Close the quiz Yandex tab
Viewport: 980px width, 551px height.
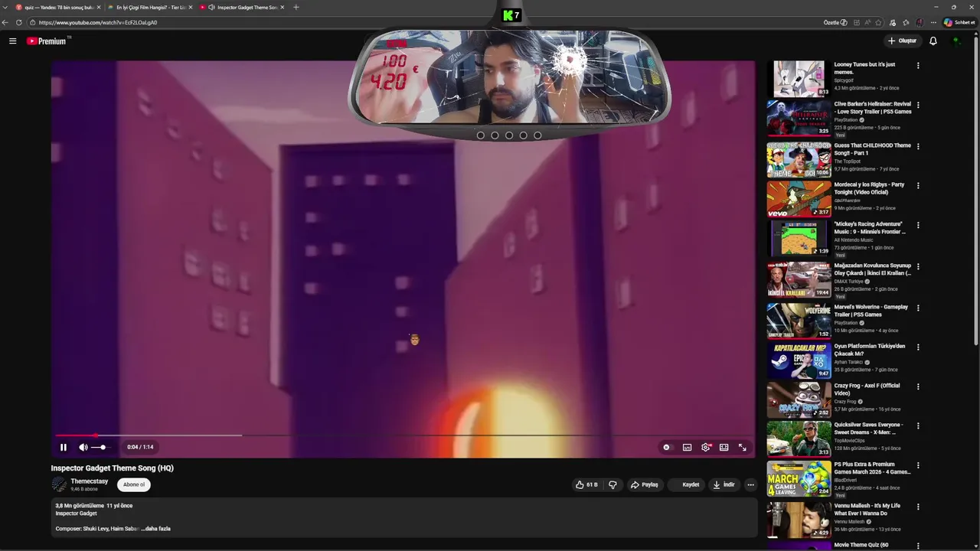coord(98,7)
